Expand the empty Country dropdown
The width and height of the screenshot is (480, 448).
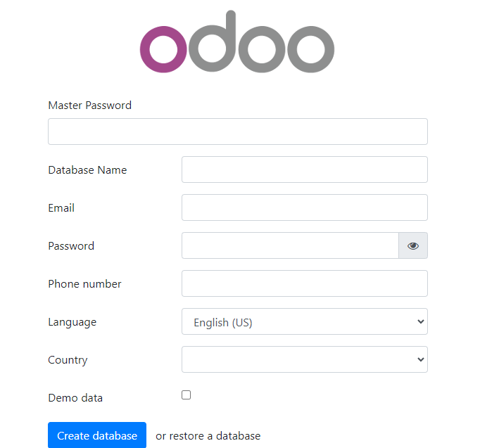(305, 359)
